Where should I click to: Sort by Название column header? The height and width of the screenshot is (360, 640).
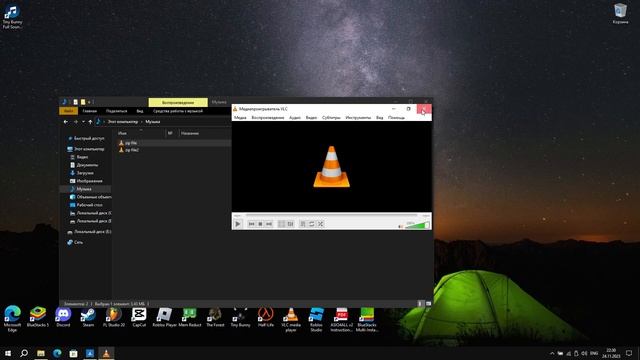pos(190,133)
